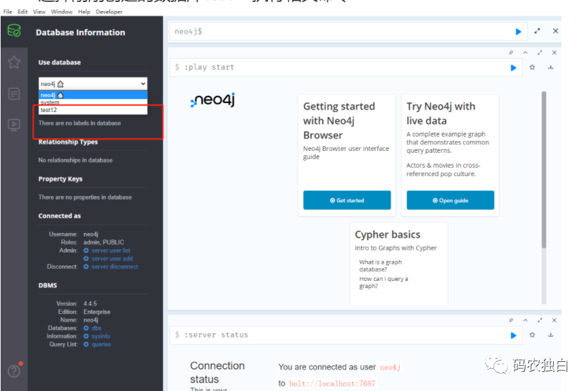
Task: Click the Try Neo4j with live data heading
Action: pyautogui.click(x=441, y=113)
